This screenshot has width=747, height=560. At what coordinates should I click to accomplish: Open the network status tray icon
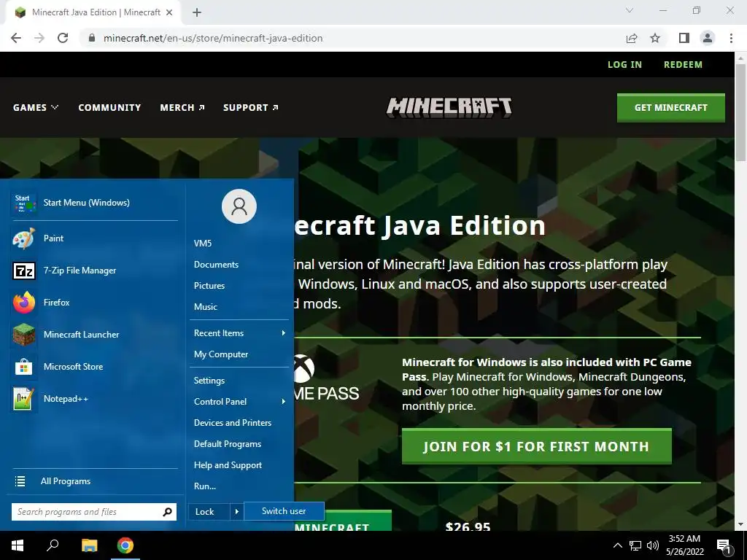click(635, 545)
